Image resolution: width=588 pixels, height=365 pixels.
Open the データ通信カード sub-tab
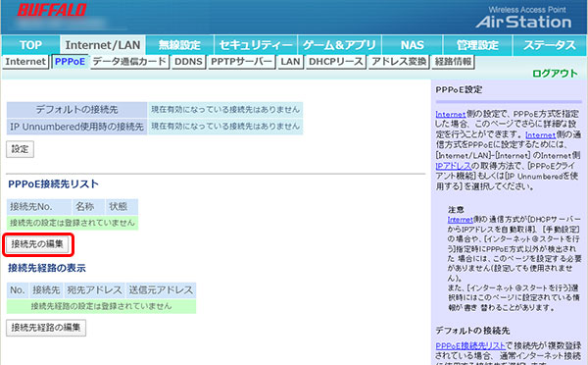pos(129,62)
